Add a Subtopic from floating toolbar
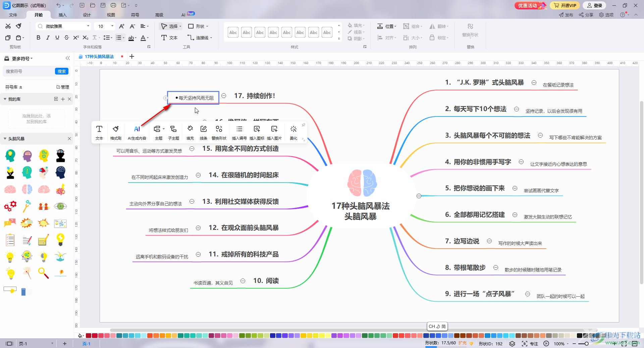644x348 pixels. [173, 132]
